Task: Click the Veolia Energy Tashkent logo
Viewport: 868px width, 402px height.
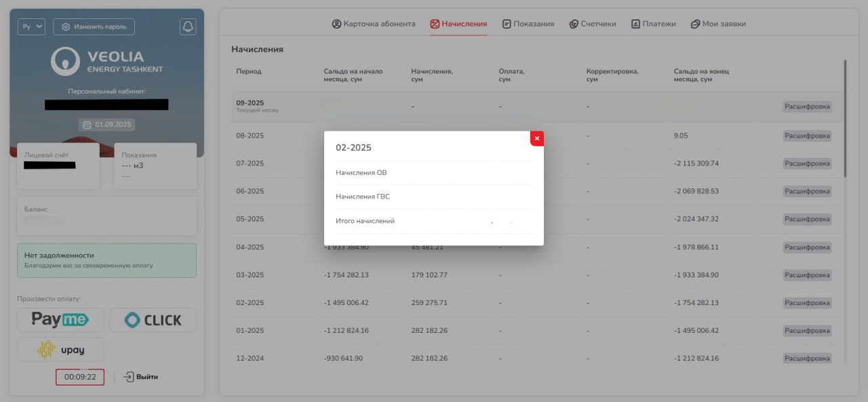Action: [x=107, y=61]
